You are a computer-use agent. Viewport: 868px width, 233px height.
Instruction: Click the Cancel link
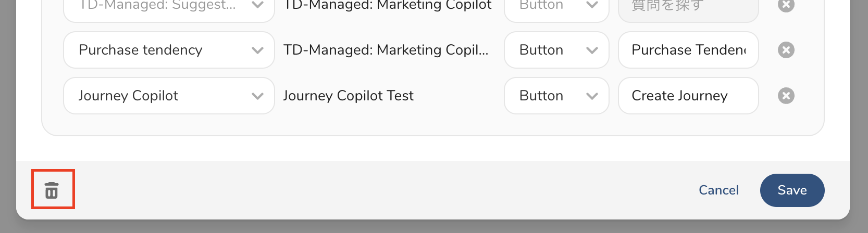click(718, 190)
